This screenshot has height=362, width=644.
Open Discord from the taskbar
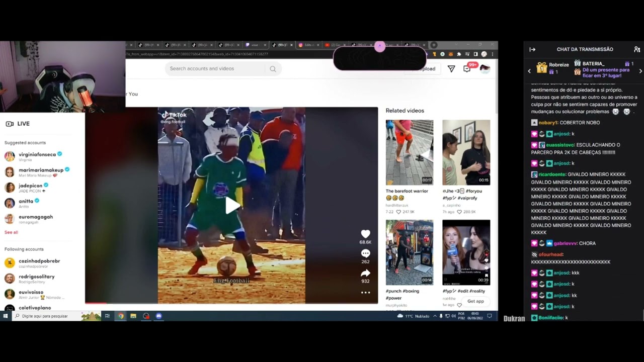159,316
